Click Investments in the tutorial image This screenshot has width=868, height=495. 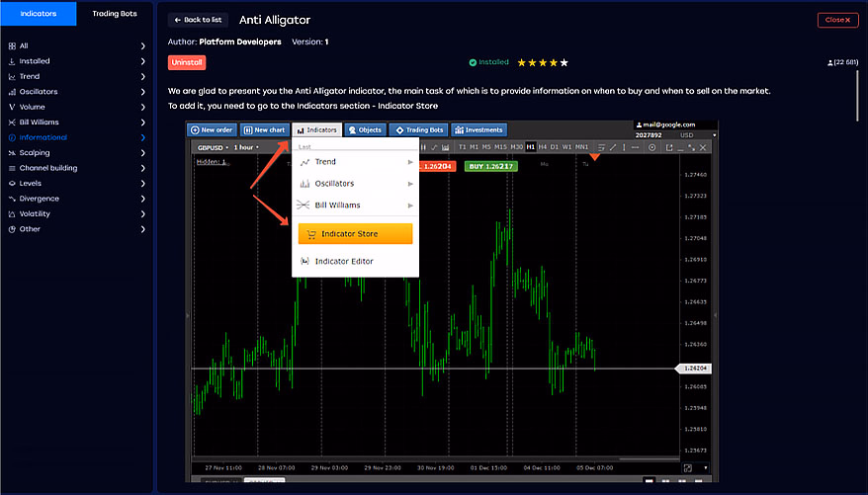(x=478, y=130)
